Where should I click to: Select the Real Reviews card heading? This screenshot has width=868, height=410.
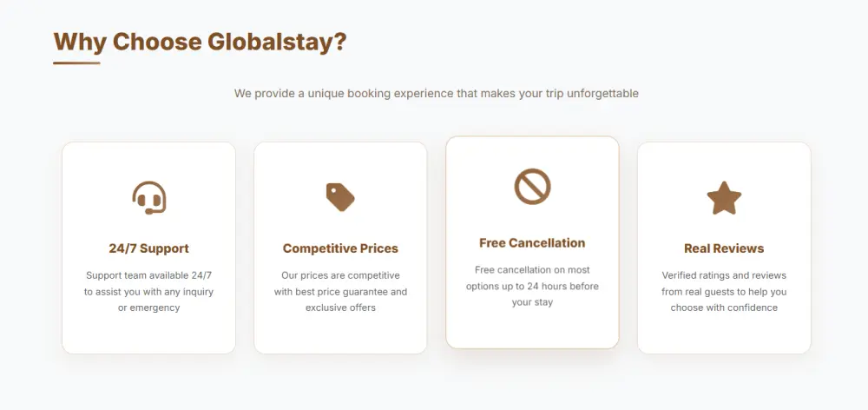[724, 248]
